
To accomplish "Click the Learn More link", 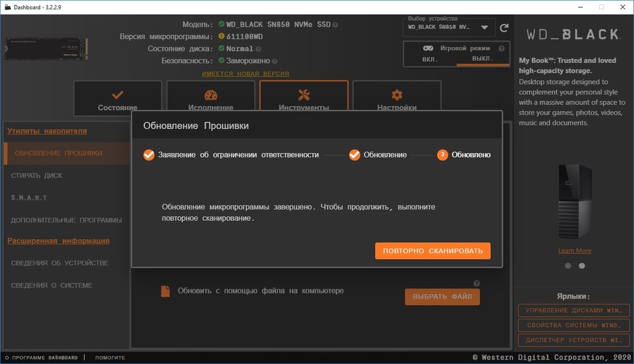I will [x=574, y=251].
